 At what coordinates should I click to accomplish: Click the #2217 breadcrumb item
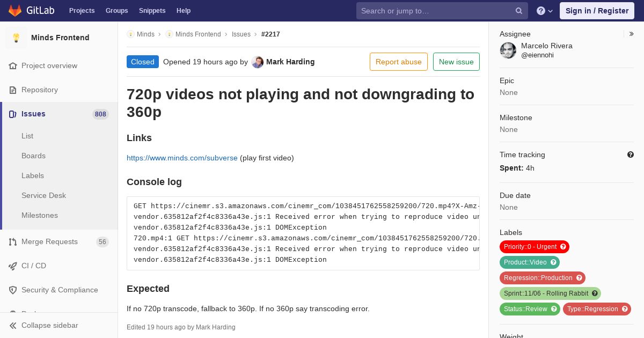(x=270, y=34)
